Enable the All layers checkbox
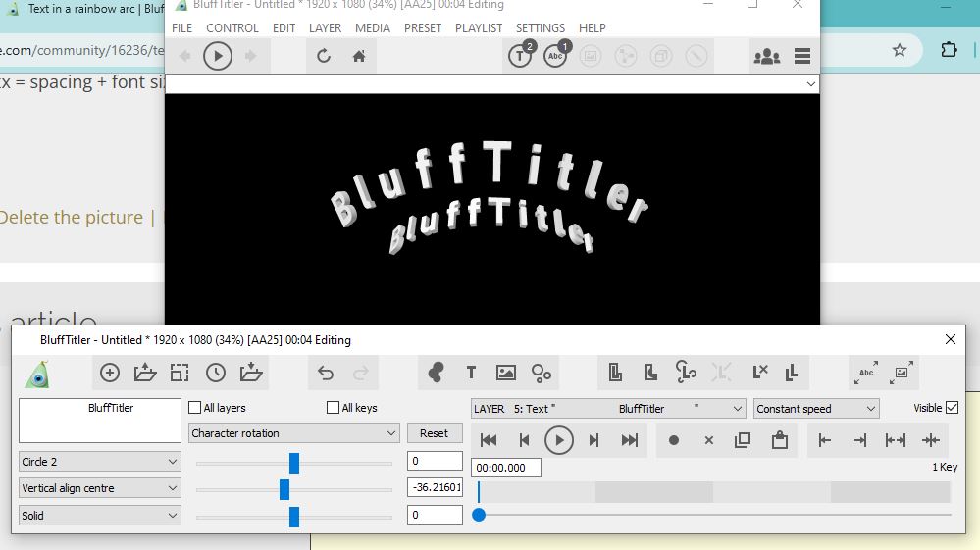This screenshot has width=980, height=550. pyautogui.click(x=195, y=408)
